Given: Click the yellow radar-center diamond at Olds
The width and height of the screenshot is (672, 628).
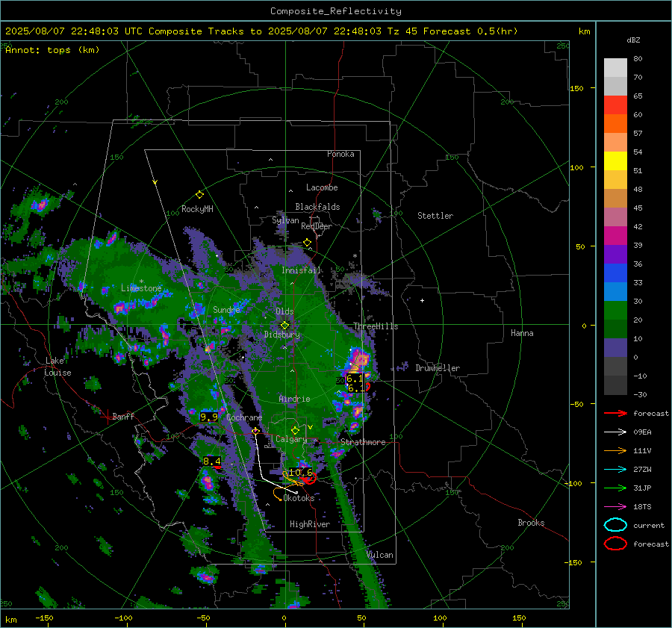Looking at the screenshot, I should [284, 326].
